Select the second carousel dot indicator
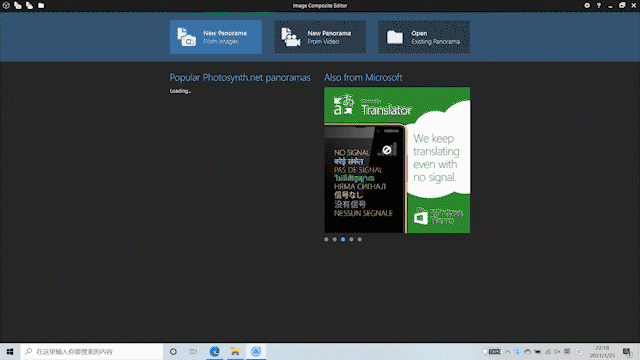Image resolution: width=640 pixels, height=360 pixels. pyautogui.click(x=335, y=239)
